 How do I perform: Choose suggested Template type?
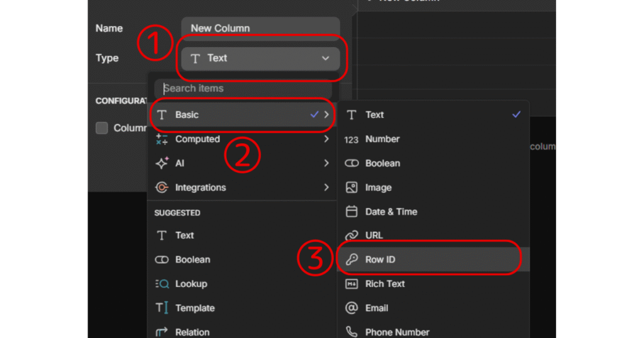pos(242,308)
